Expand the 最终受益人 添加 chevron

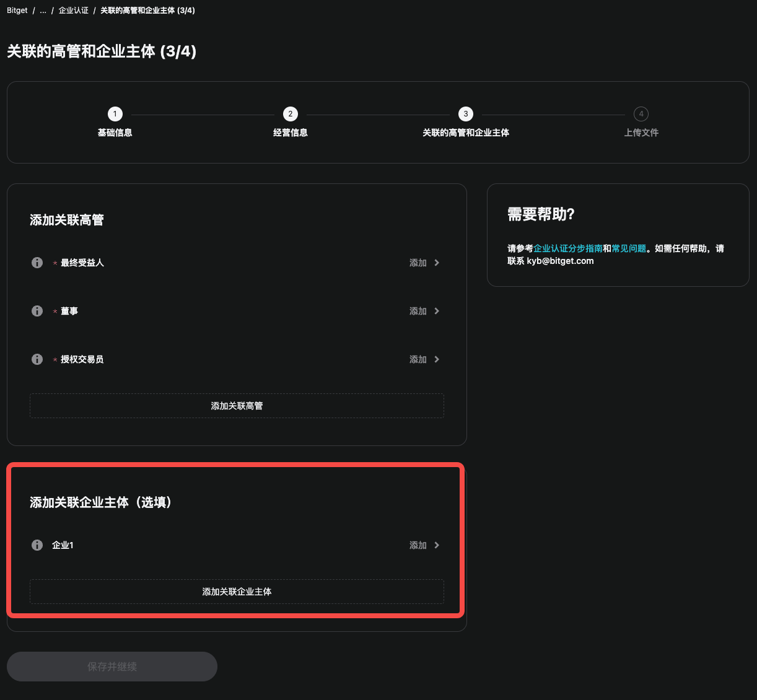(436, 263)
